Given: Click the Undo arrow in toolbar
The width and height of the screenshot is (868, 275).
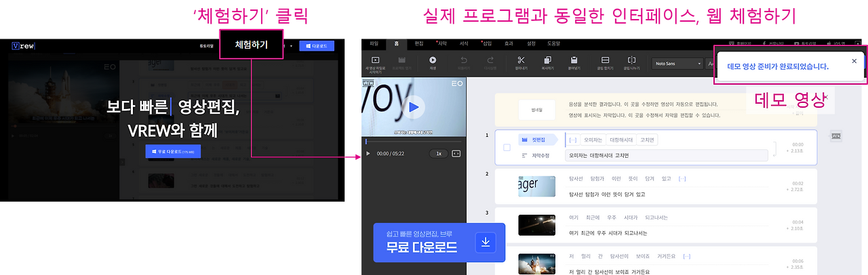Looking at the screenshot, I should 464,63.
